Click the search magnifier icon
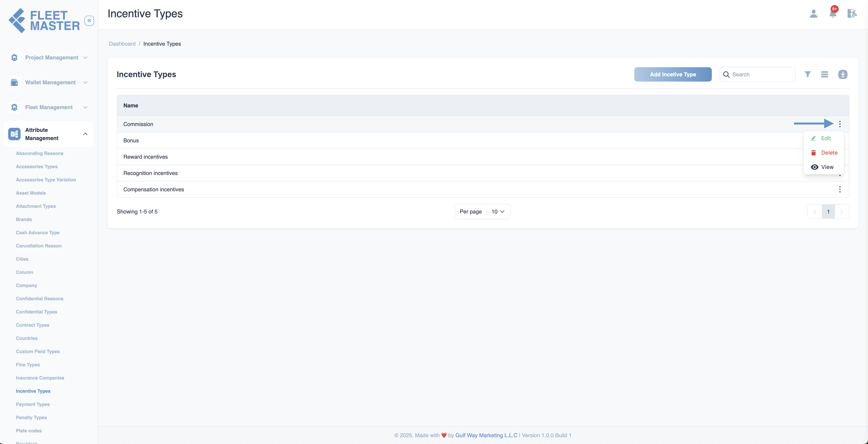The height and width of the screenshot is (444, 868). click(727, 75)
